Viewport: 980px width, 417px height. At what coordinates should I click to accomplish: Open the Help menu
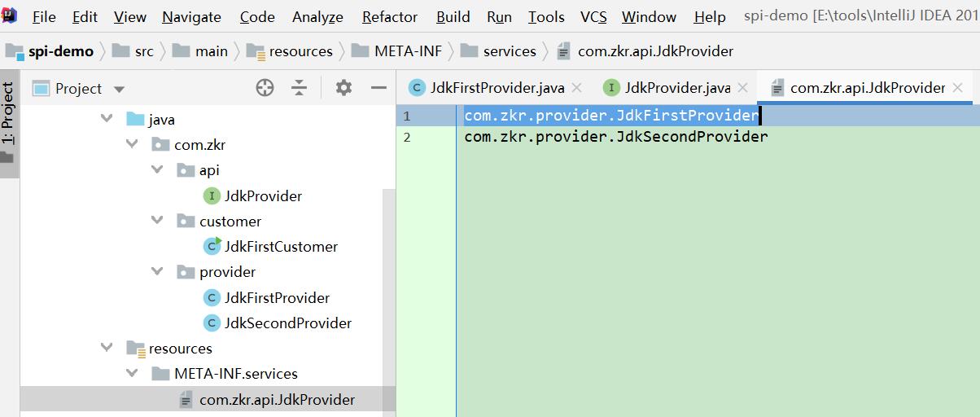pos(710,16)
